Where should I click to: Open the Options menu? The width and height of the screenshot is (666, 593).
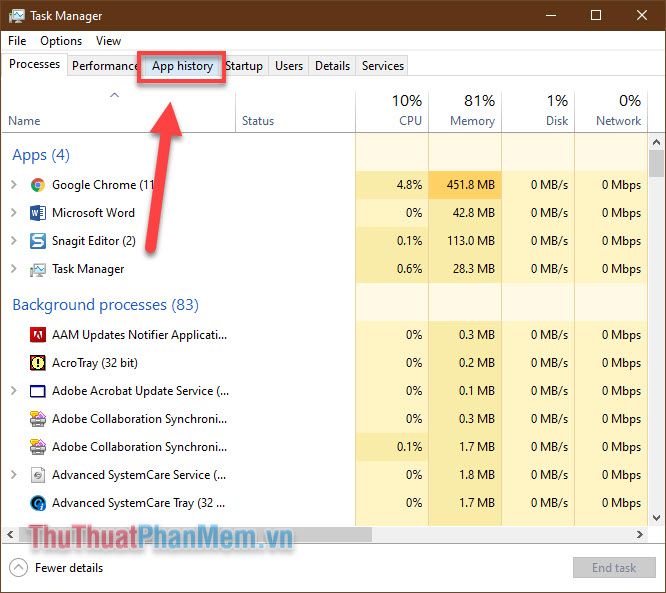click(x=61, y=41)
